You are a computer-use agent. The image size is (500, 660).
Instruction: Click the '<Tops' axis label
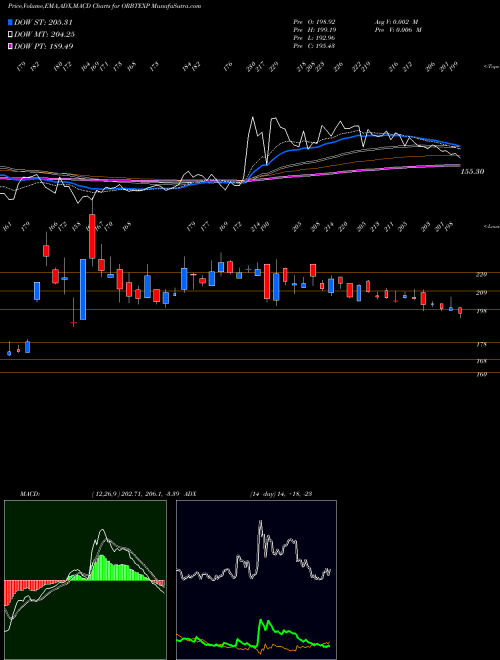(x=491, y=67)
